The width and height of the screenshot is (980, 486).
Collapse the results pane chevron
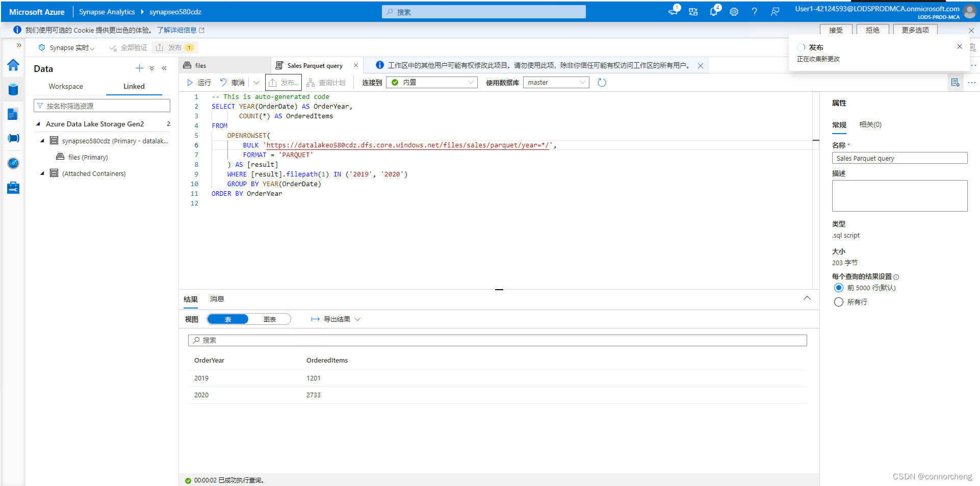coord(807,298)
